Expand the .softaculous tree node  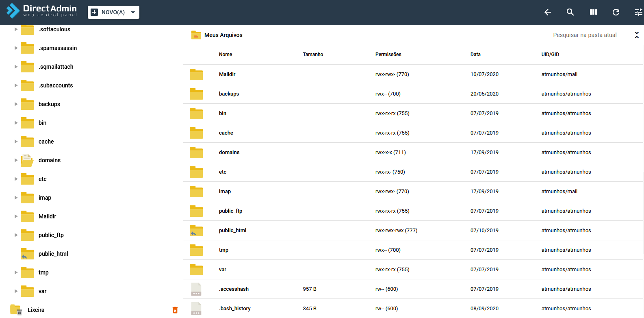16,29
